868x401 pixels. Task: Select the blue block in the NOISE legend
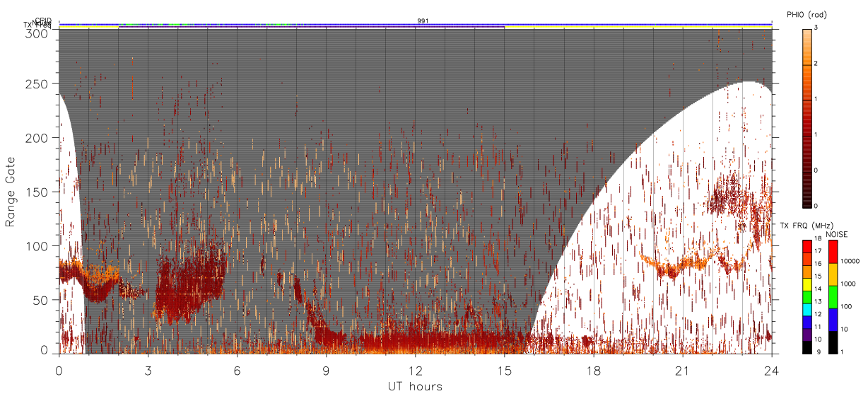pos(833,319)
